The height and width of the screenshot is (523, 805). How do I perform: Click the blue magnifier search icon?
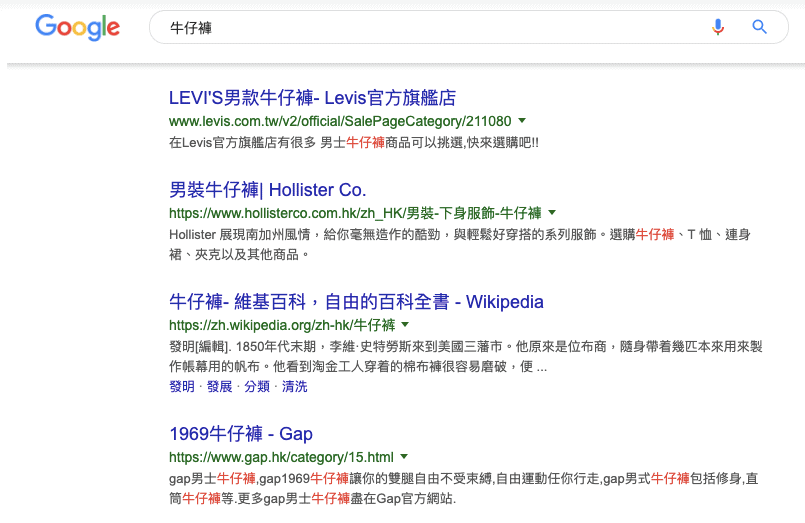(759, 27)
